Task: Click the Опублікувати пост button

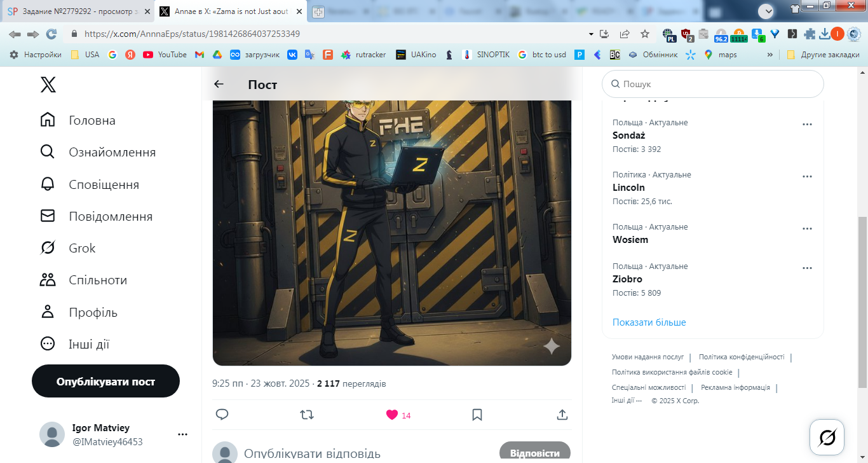Action: point(105,381)
